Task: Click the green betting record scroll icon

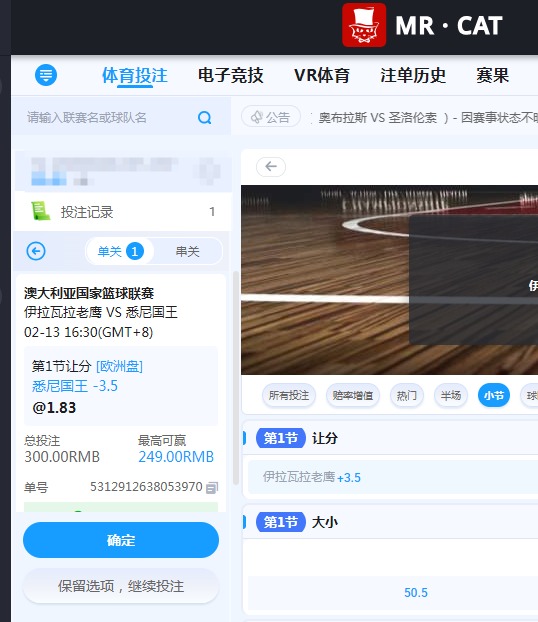Action: point(40,211)
